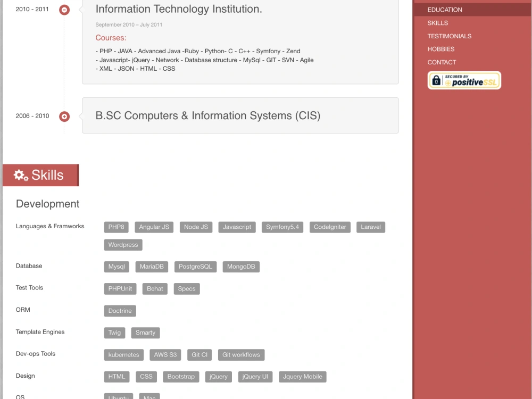532x399 pixels.
Task: Click the Jquery Mobile tag
Action: pos(303,377)
